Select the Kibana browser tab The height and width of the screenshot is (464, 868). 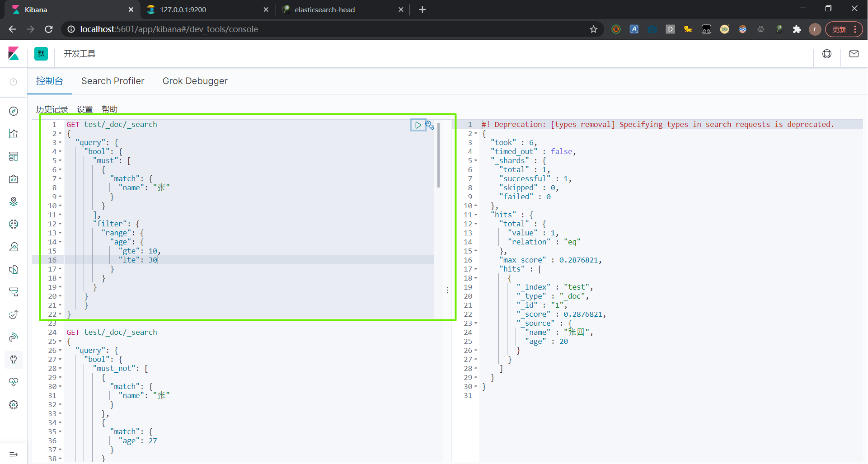pos(72,9)
